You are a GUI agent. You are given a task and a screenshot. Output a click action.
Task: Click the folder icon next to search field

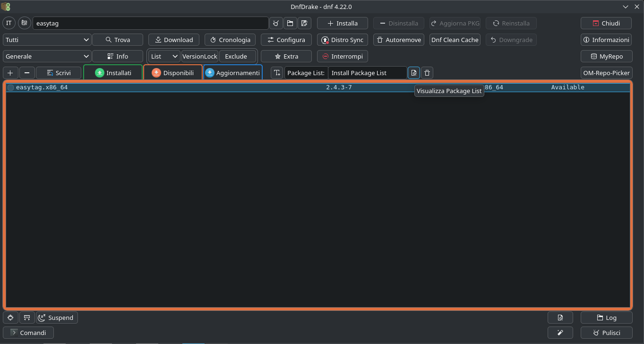click(290, 23)
